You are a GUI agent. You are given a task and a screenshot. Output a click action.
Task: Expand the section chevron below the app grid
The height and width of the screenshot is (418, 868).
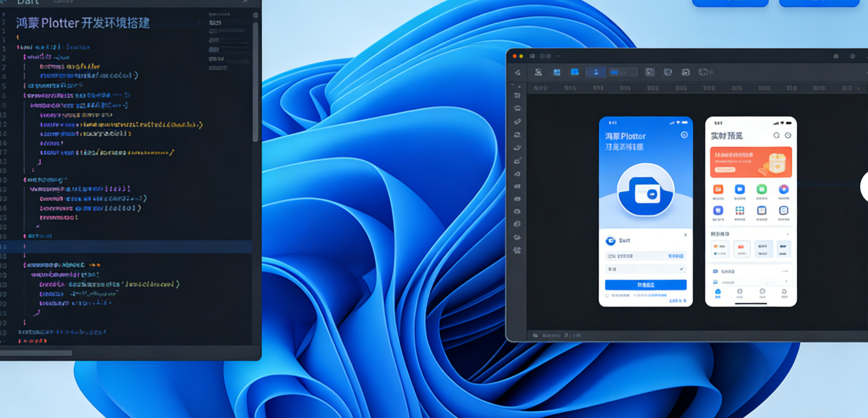787,234
